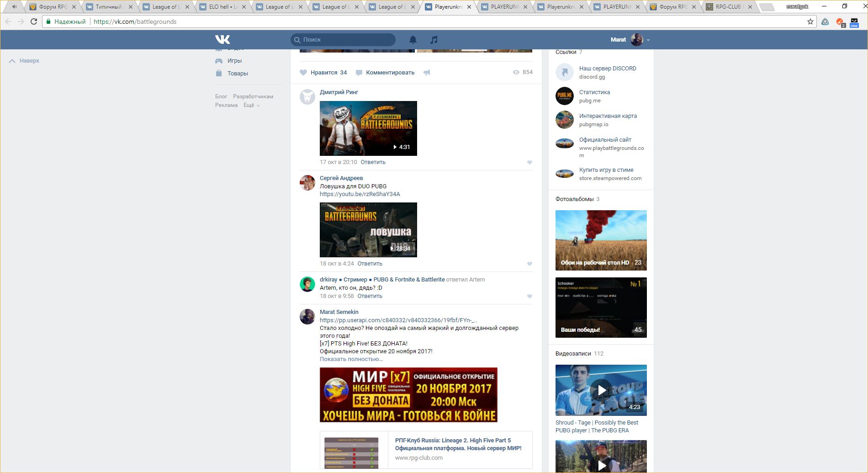
Task: Click the share megaphone icon under post
Action: (427, 73)
